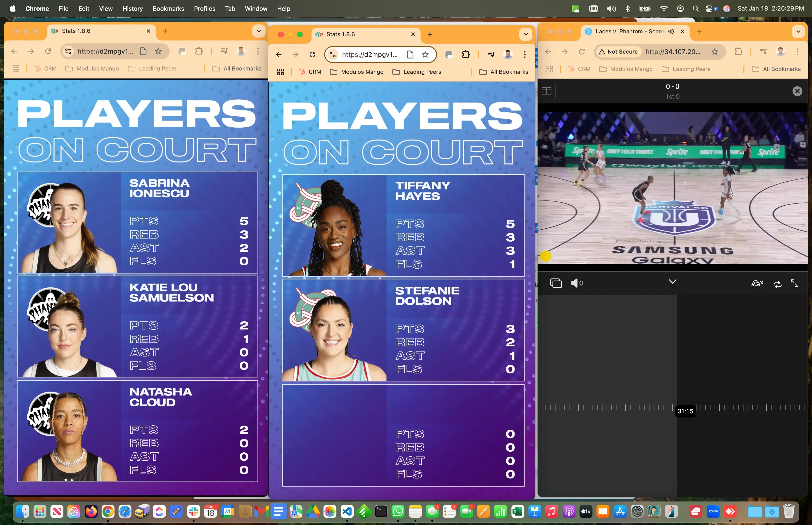Bookmark the middle window page with star
Image resolution: width=812 pixels, height=525 pixels.
click(x=425, y=55)
